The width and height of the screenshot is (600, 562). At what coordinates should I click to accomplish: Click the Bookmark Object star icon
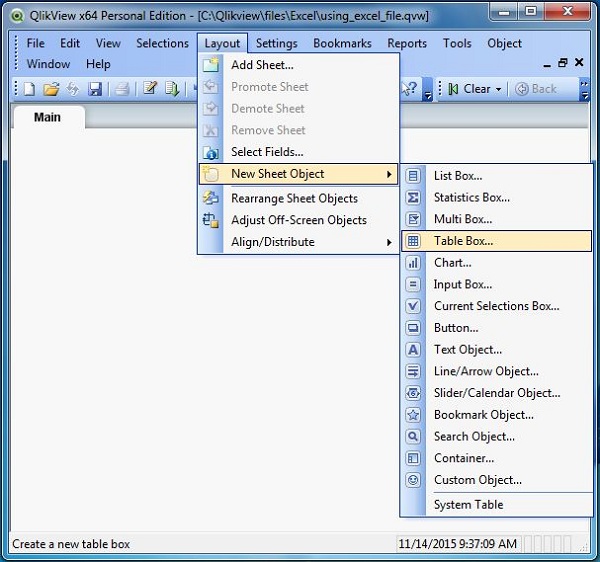413,415
